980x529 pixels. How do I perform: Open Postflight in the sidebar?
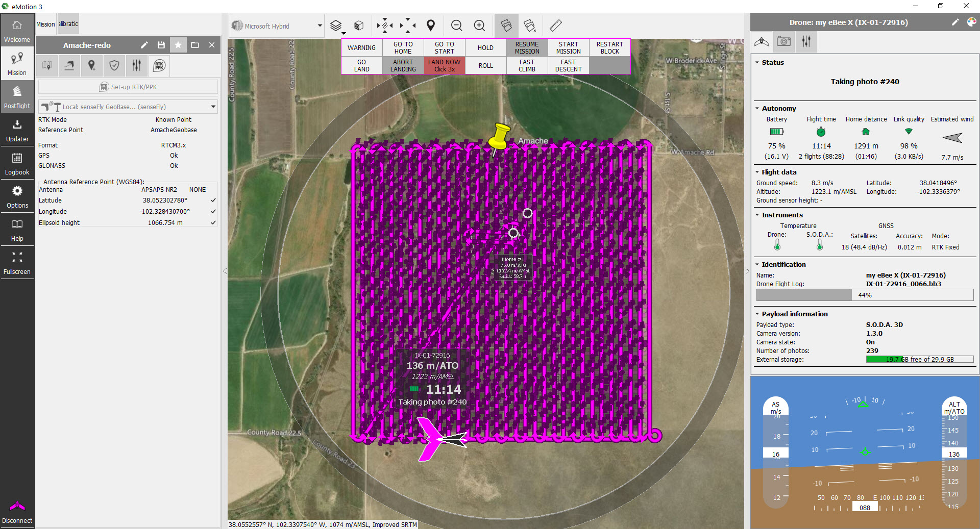pyautogui.click(x=17, y=97)
